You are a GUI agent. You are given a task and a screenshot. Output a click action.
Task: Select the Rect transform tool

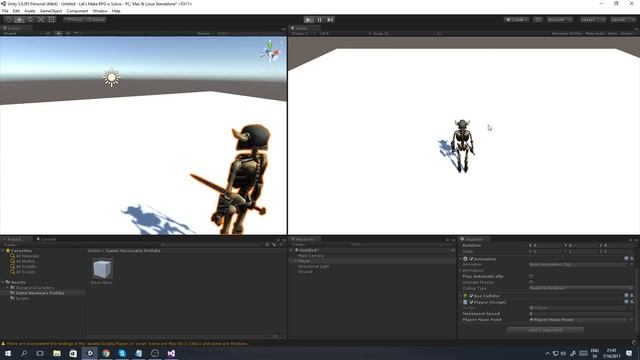click(x=51, y=20)
